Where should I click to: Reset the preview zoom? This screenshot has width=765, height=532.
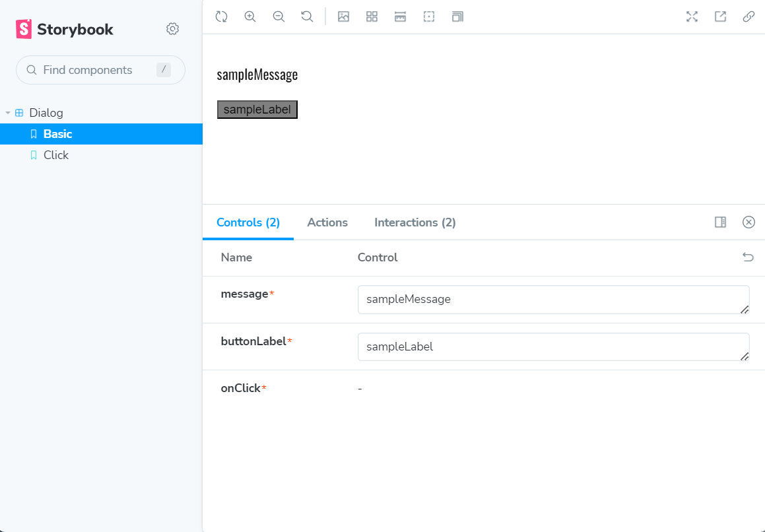307,17
